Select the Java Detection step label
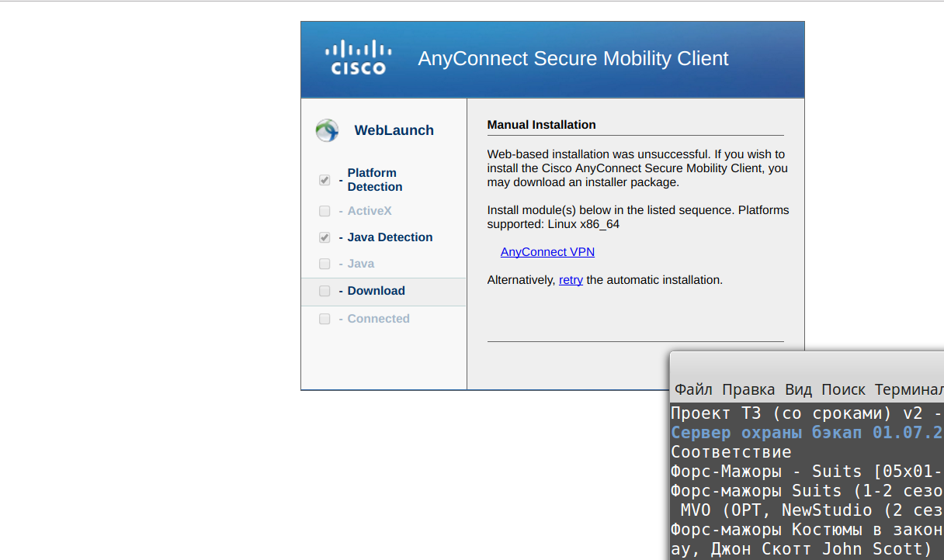The width and height of the screenshot is (944, 560). point(390,237)
